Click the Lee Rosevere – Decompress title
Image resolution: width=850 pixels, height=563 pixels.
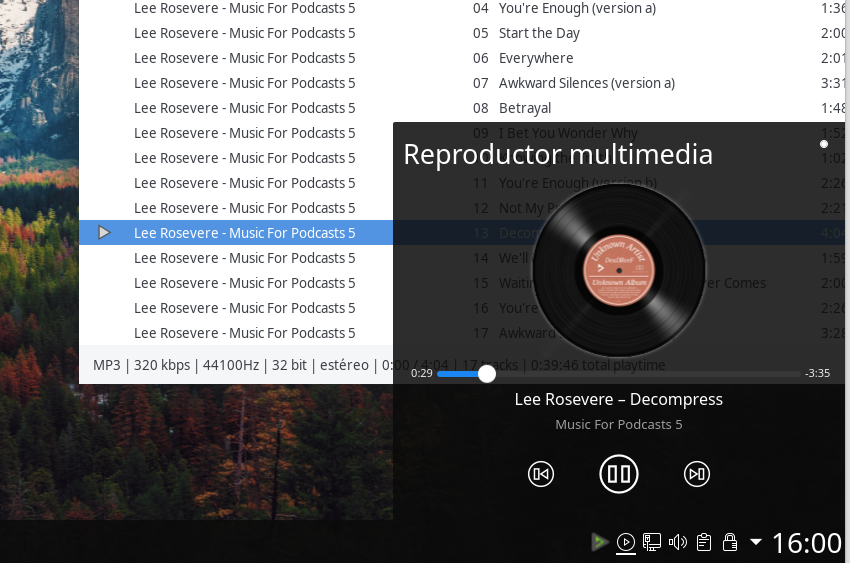(x=618, y=399)
